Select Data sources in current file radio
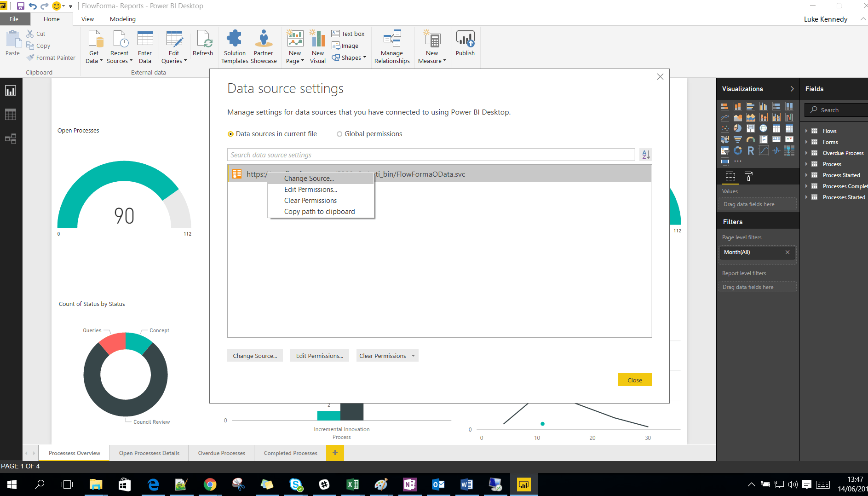The width and height of the screenshot is (868, 496). [x=230, y=134]
